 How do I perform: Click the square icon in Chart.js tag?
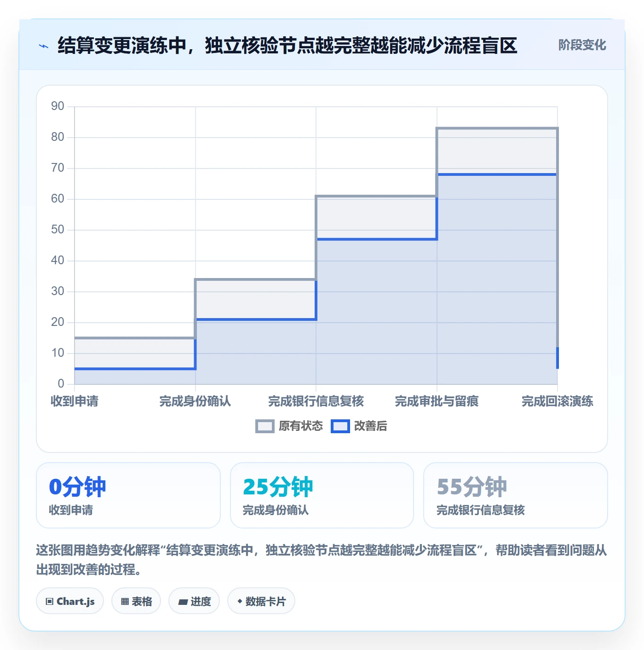point(50,602)
